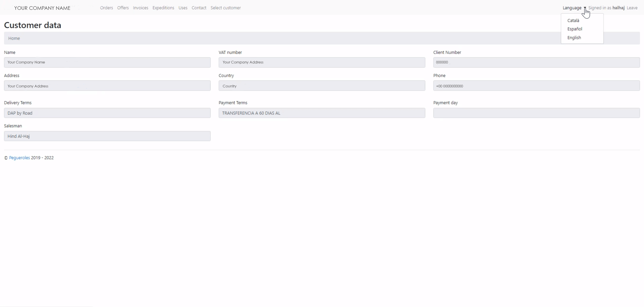The height and width of the screenshot is (307, 644).
Task: Choose Català from language list
Action: tap(573, 21)
